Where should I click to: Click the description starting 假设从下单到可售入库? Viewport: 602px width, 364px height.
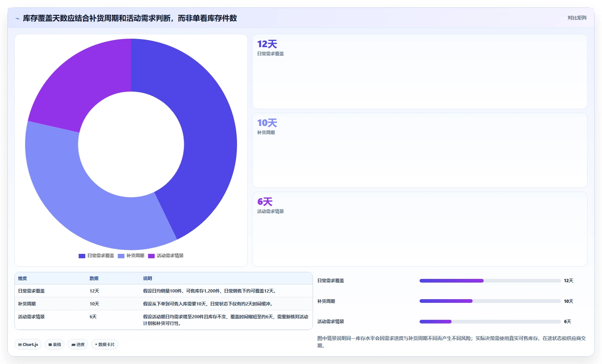208,304
